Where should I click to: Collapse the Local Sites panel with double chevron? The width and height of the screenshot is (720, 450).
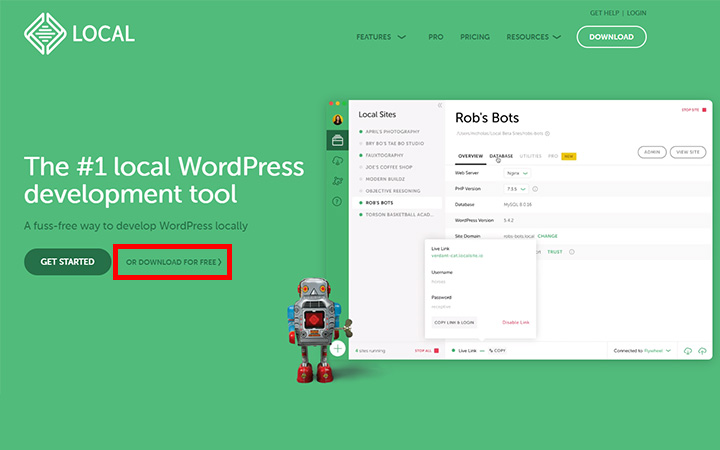click(439, 105)
